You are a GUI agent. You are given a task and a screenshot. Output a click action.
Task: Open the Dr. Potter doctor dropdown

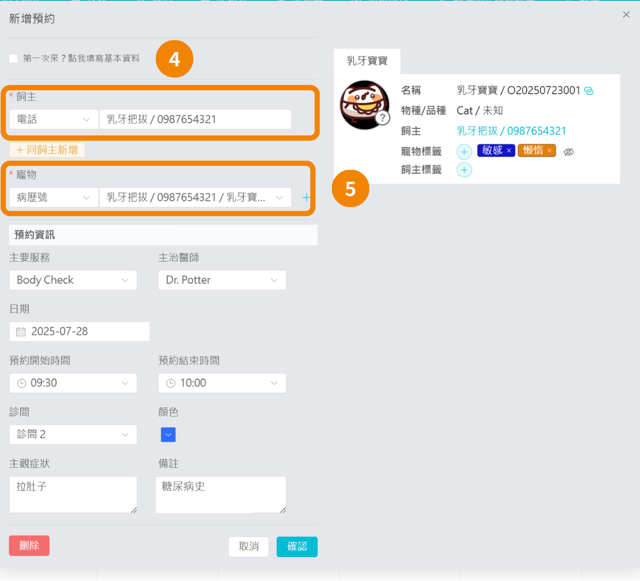(222, 280)
